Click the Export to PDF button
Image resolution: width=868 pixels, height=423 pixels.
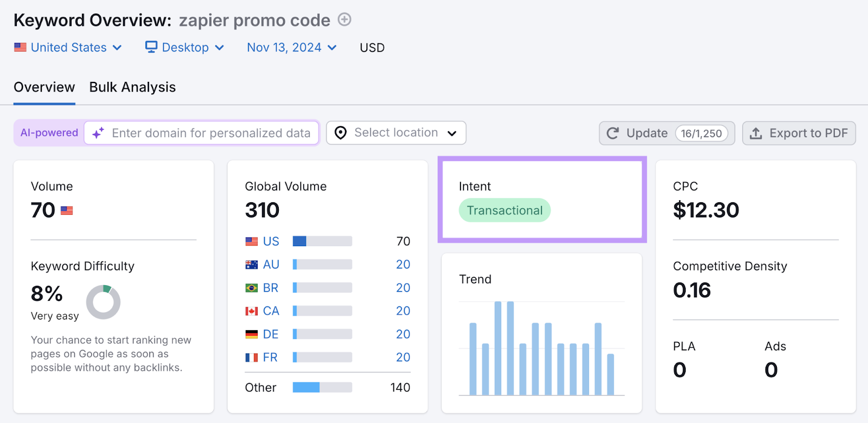[797, 133]
